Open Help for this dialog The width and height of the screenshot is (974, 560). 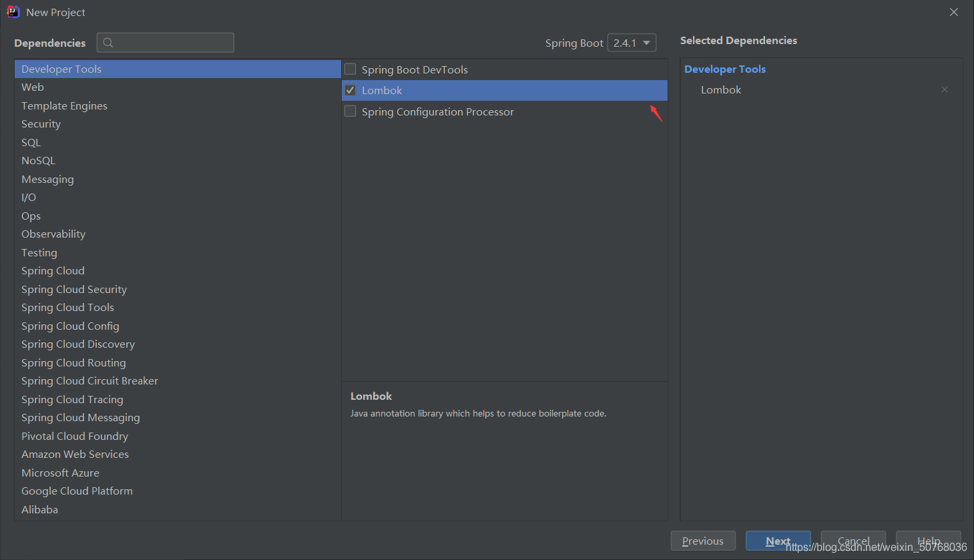click(x=929, y=541)
